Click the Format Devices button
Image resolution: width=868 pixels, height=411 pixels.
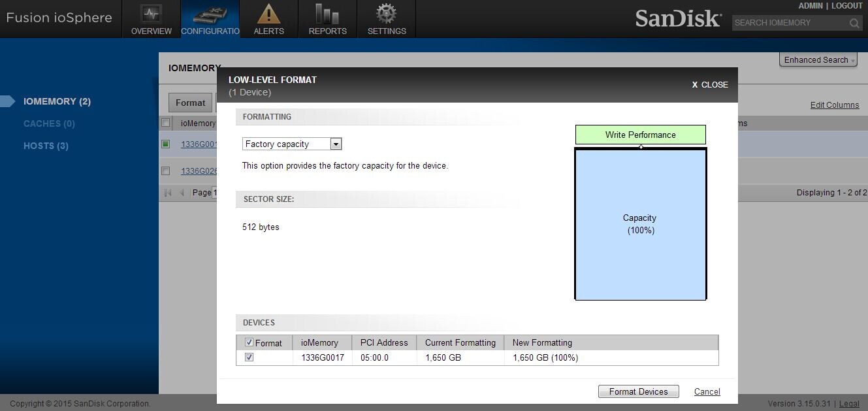639,391
